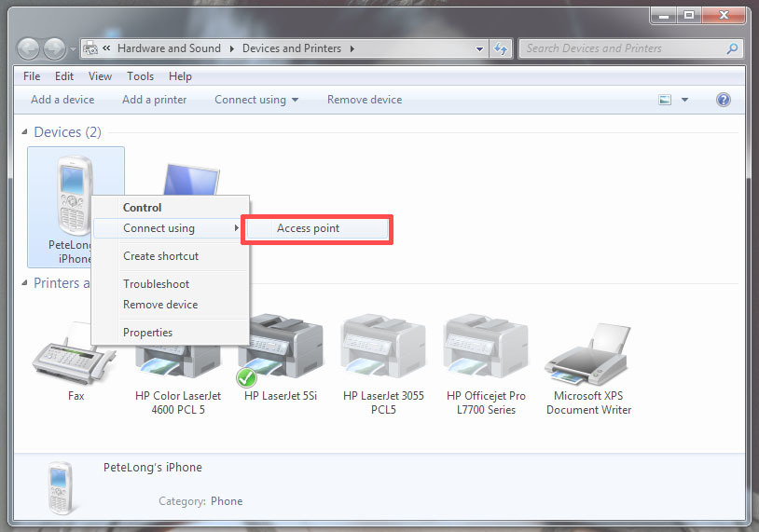Screen dimensions: 759x532
Task: Select the Fax printer icon
Action: coord(73,353)
